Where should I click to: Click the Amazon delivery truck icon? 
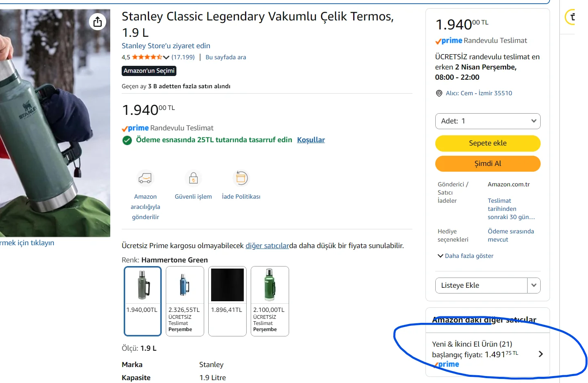tap(145, 178)
